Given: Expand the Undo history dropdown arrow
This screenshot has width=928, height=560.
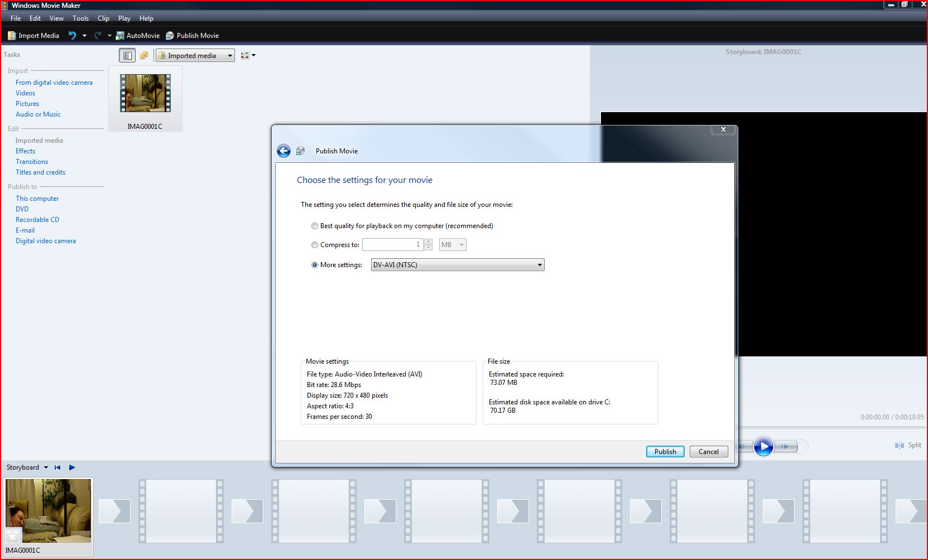Looking at the screenshot, I should (x=84, y=36).
